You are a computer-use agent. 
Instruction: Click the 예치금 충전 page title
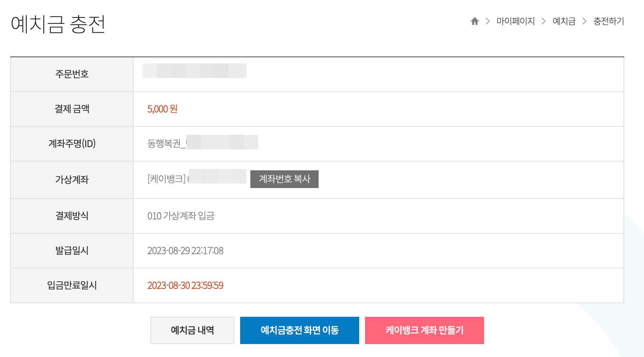coord(59,24)
